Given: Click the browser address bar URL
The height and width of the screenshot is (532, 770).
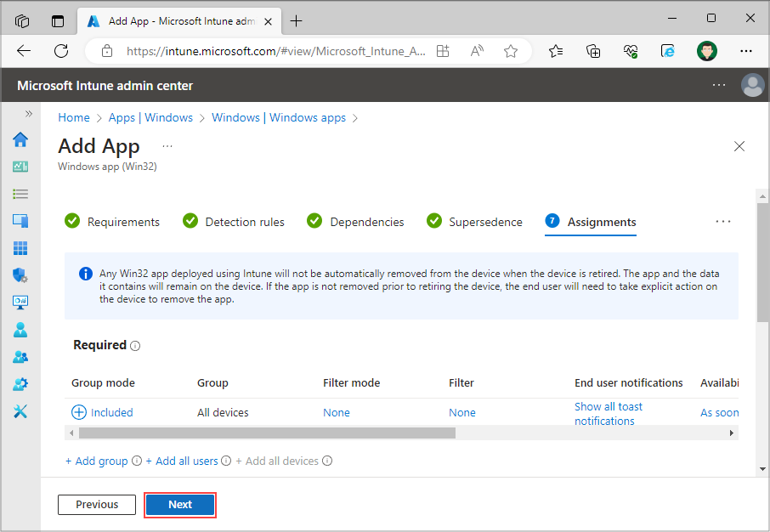Looking at the screenshot, I should (x=276, y=51).
